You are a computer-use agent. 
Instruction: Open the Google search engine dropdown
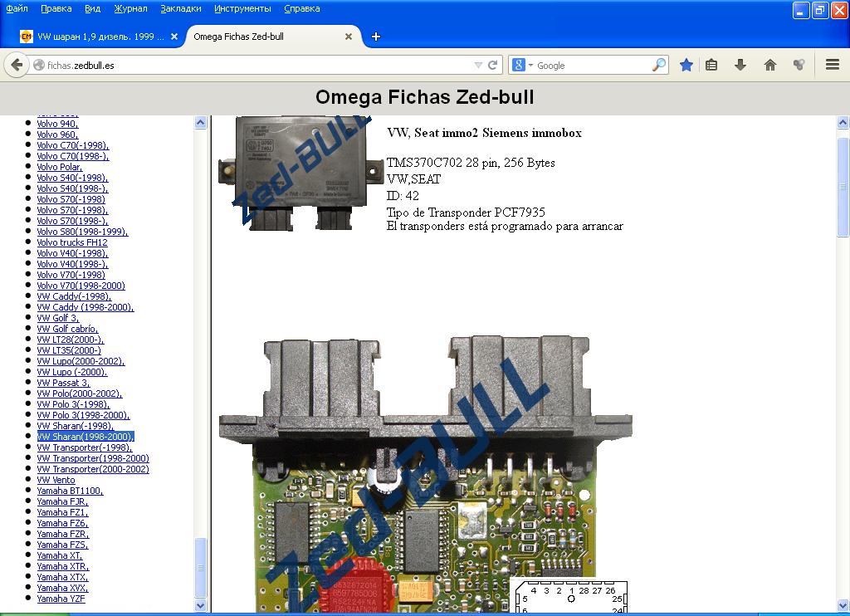(x=521, y=65)
